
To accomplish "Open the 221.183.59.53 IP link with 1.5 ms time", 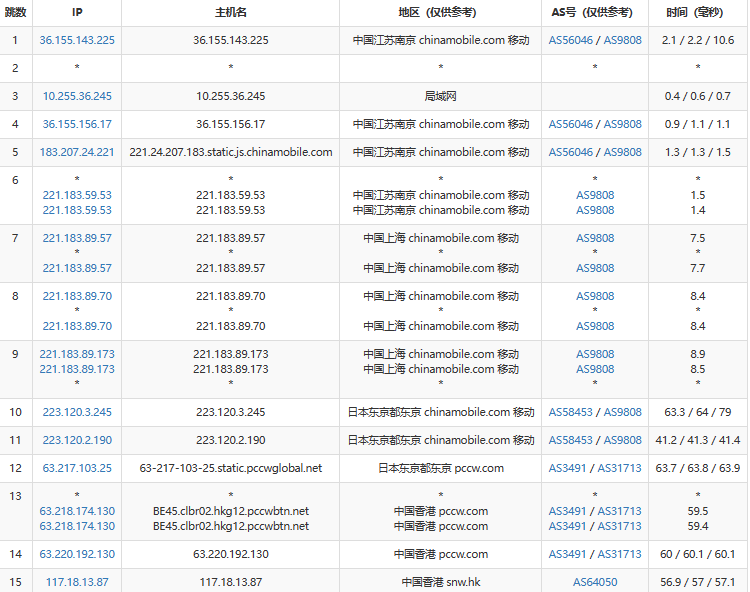I will coord(77,195).
